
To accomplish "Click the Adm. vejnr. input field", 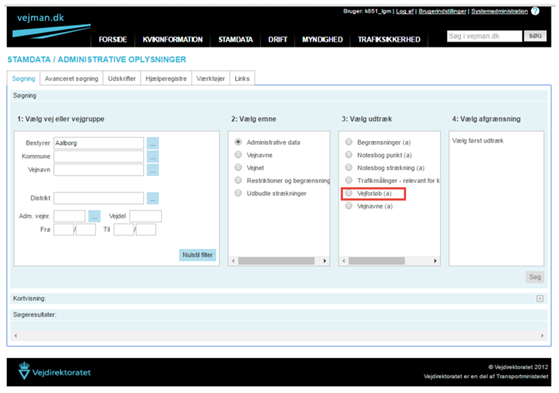I will (x=70, y=216).
